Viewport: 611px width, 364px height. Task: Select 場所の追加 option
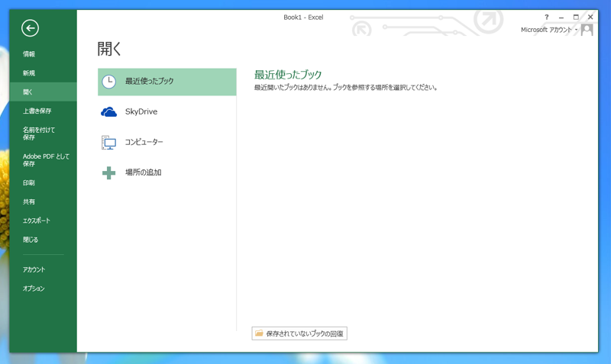pos(166,173)
